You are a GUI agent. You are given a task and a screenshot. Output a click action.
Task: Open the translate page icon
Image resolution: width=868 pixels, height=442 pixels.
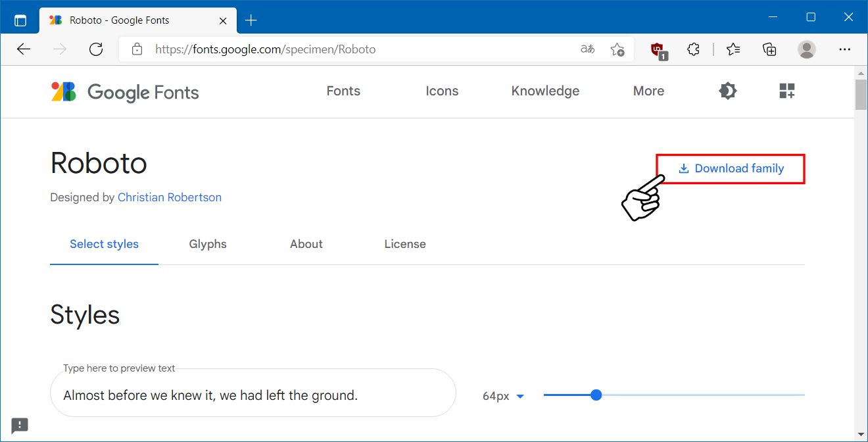coord(587,49)
